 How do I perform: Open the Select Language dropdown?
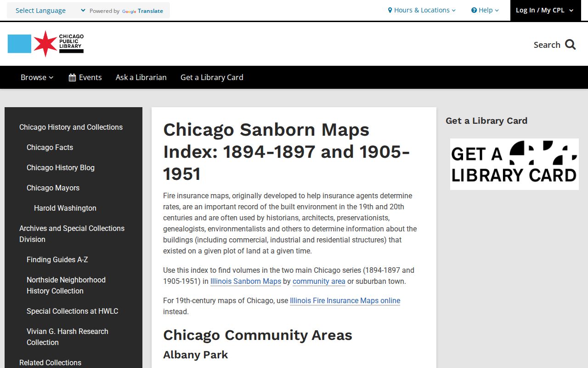51,11
